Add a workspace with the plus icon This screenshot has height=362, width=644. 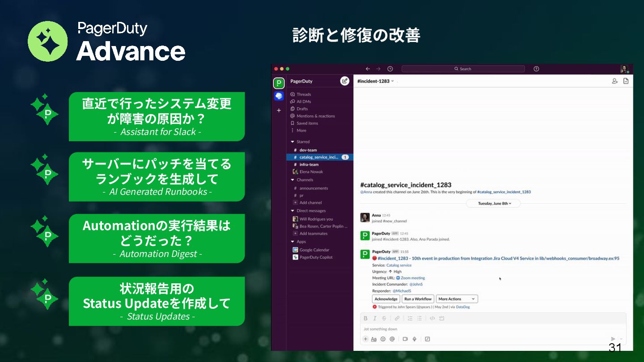pyautogui.click(x=279, y=110)
